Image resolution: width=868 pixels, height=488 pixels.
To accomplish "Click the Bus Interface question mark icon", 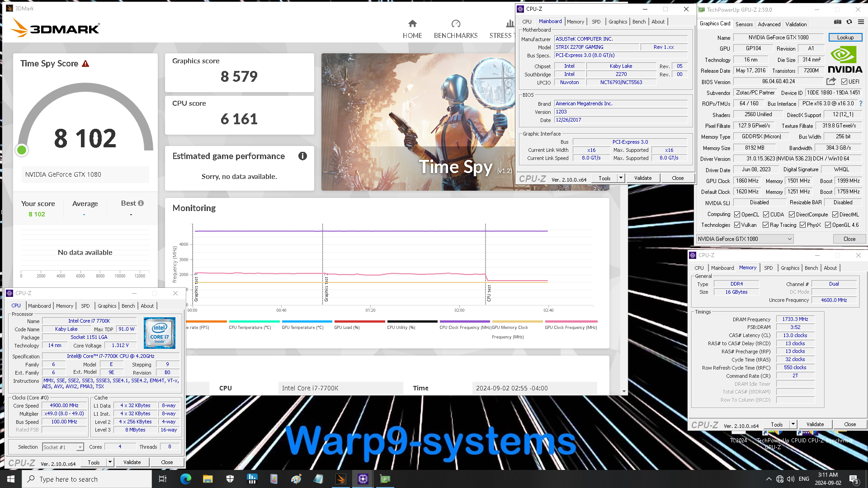I will coord(861,103).
